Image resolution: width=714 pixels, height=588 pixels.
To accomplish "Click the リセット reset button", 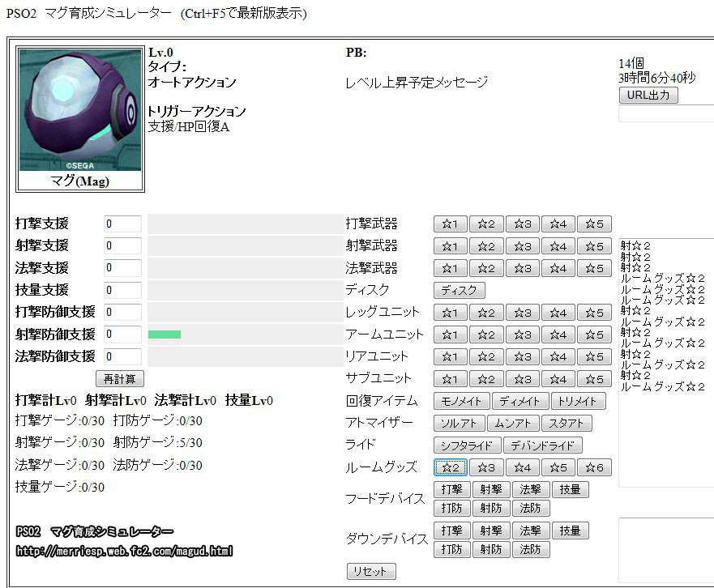I will 371,571.
